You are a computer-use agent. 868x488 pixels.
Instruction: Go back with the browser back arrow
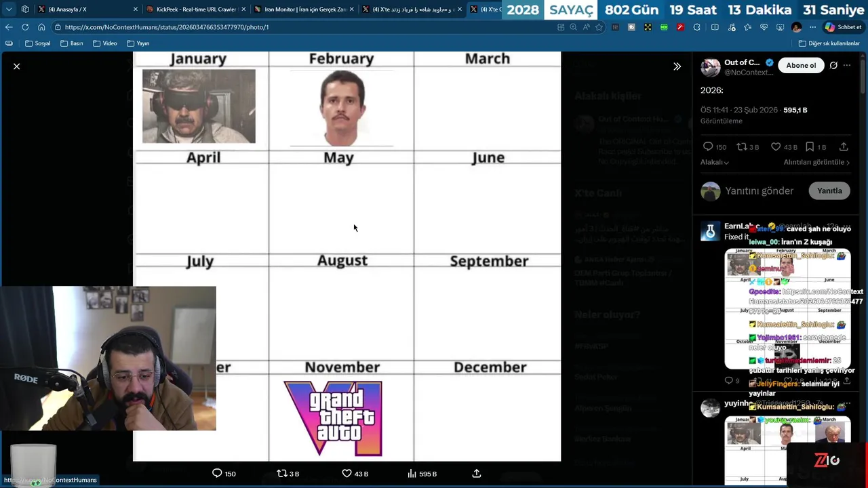[x=9, y=27]
